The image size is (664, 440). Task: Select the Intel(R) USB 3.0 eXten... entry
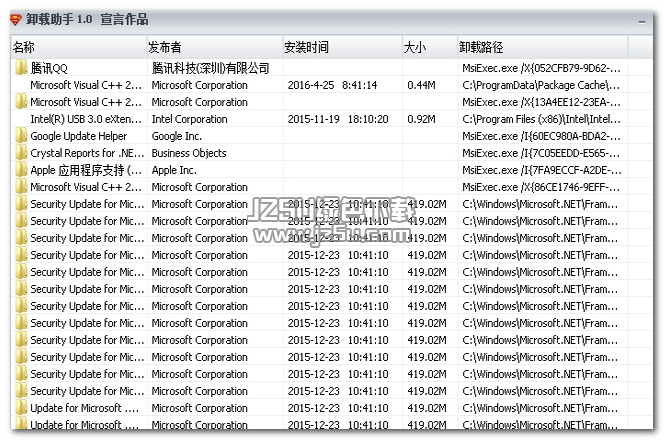tap(86, 119)
